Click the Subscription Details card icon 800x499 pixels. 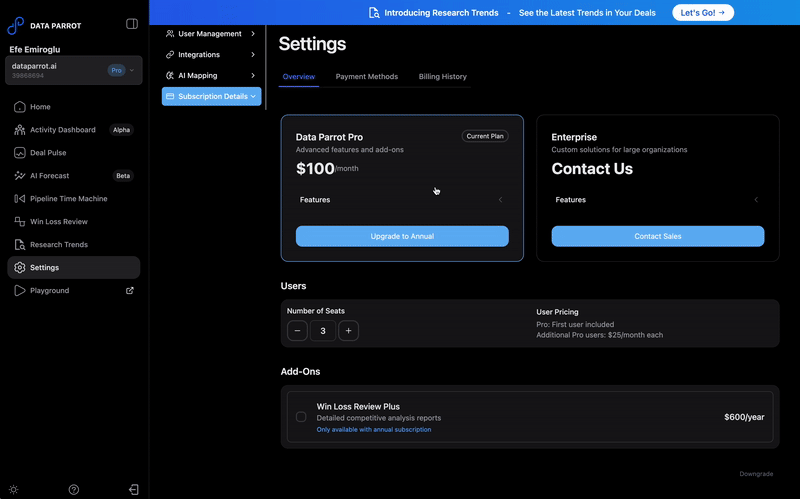(x=170, y=96)
